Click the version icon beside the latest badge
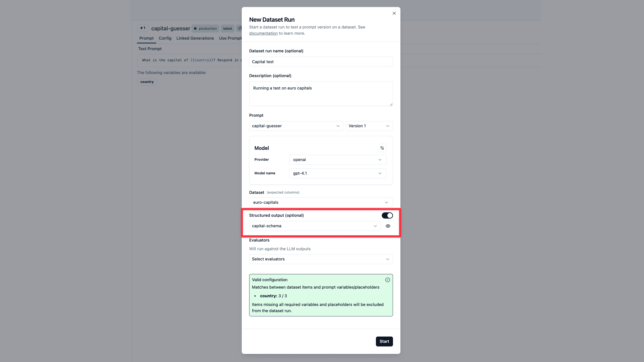Image resolution: width=644 pixels, height=362 pixels. pyautogui.click(x=240, y=28)
